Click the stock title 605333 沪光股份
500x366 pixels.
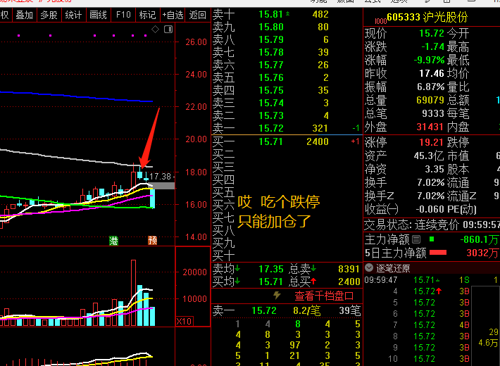[427, 17]
